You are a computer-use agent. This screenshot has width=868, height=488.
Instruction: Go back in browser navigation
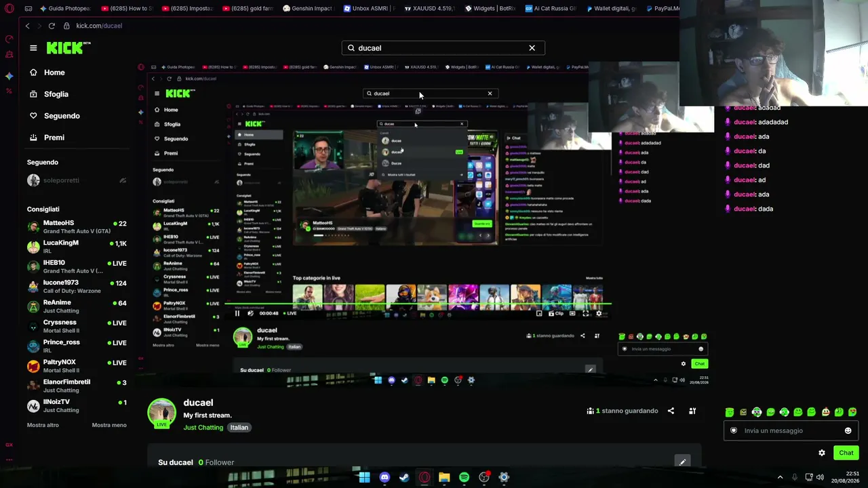pos(27,26)
